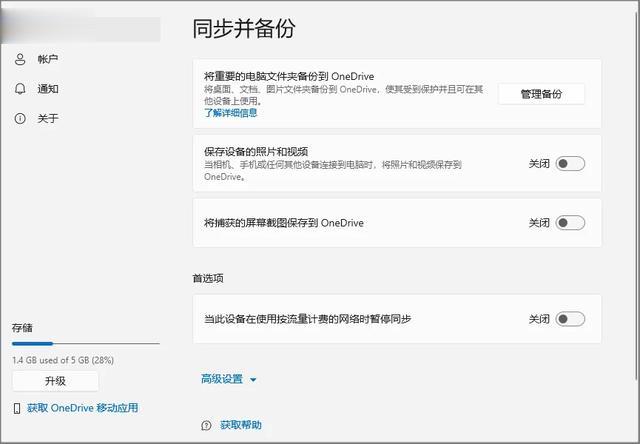Click the 同步并备份 page heading
Screen dimensions: 640x444
tap(244, 29)
